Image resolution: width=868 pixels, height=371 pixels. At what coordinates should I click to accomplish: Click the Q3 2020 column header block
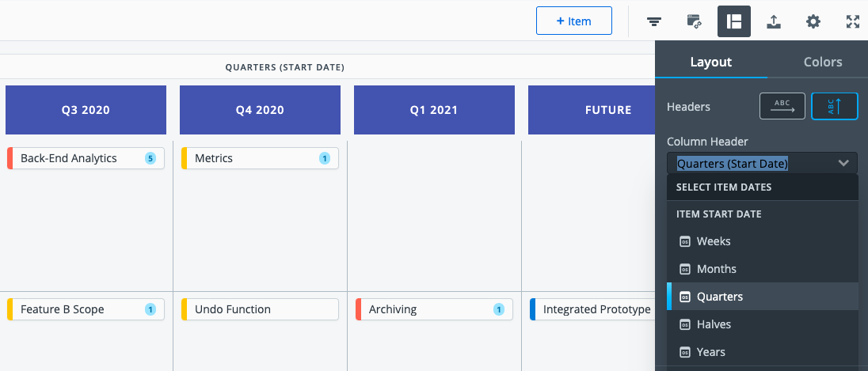click(86, 110)
